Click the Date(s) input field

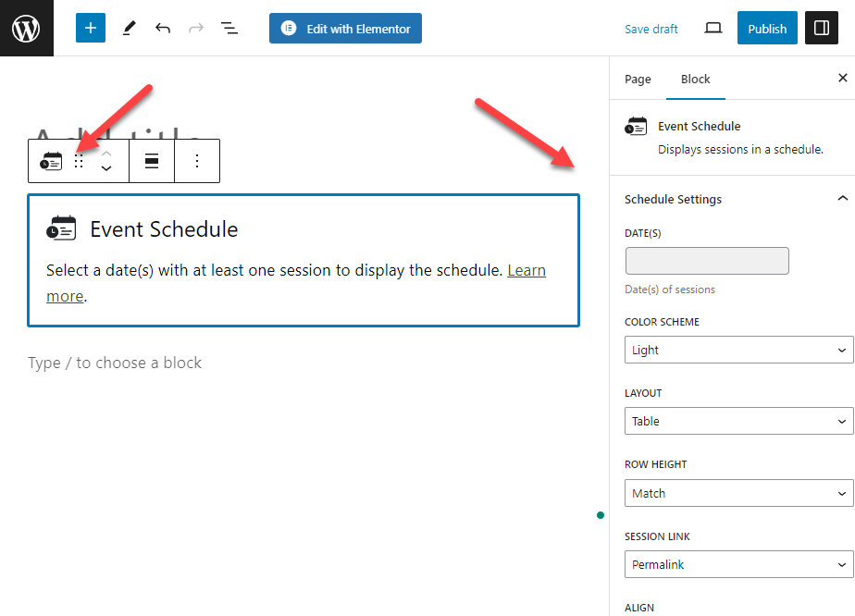pos(707,261)
